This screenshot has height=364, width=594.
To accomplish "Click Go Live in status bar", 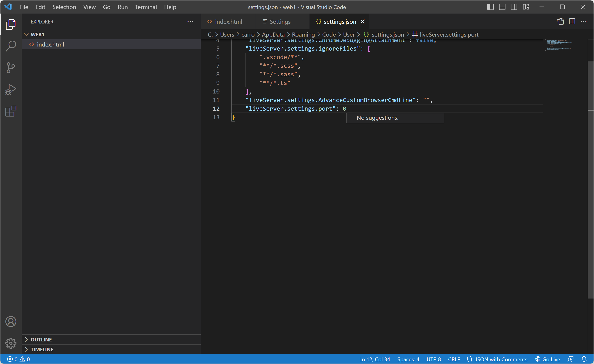I will pos(548,359).
